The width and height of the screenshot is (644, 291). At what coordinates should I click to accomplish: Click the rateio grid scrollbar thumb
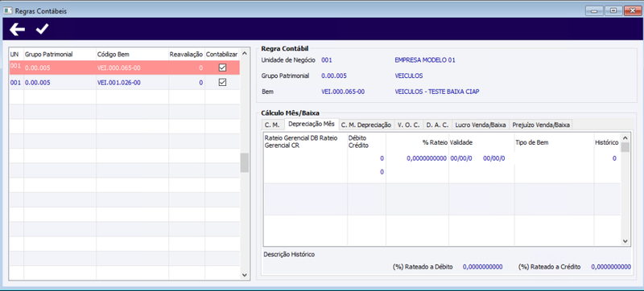[625, 147]
